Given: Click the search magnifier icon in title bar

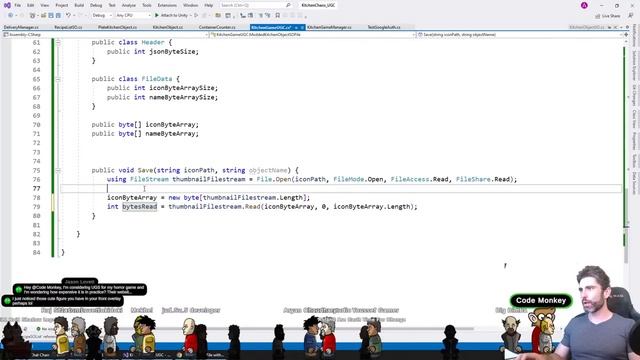Looking at the screenshot, I should coord(288,5).
